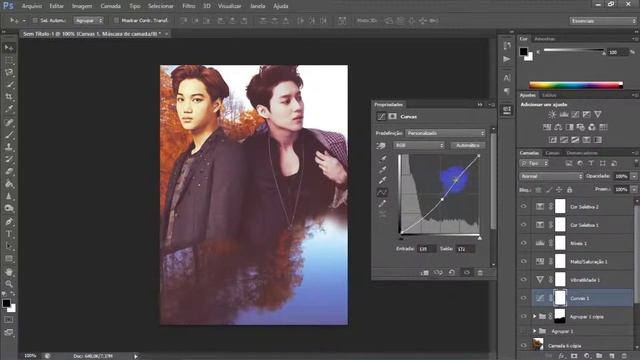This screenshot has width=640, height=360.
Task: Open the workspace switcher dropdown
Action: tap(603, 21)
